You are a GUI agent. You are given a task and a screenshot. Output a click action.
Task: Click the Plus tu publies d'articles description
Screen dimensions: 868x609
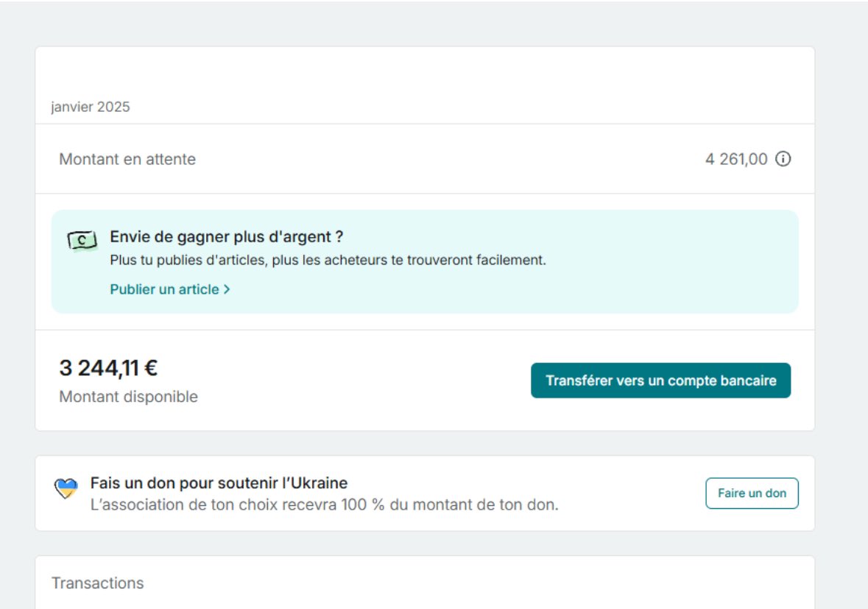pos(328,260)
